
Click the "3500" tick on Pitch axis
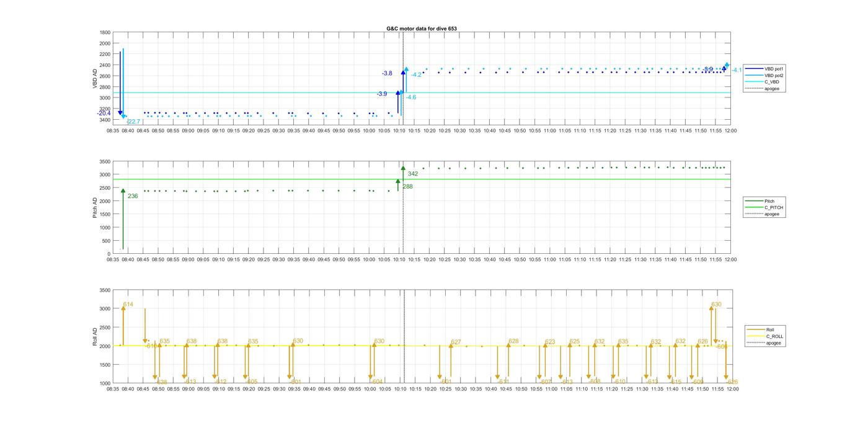pos(105,161)
